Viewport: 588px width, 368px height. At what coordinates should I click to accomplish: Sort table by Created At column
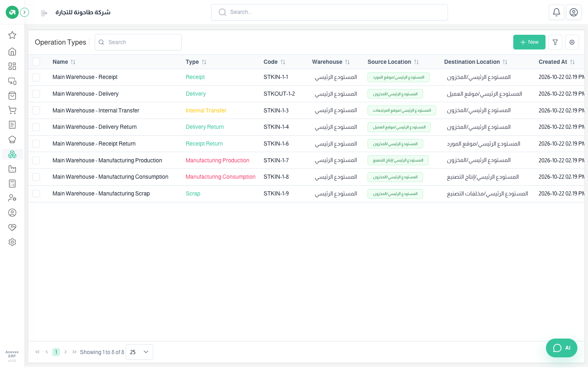point(557,62)
